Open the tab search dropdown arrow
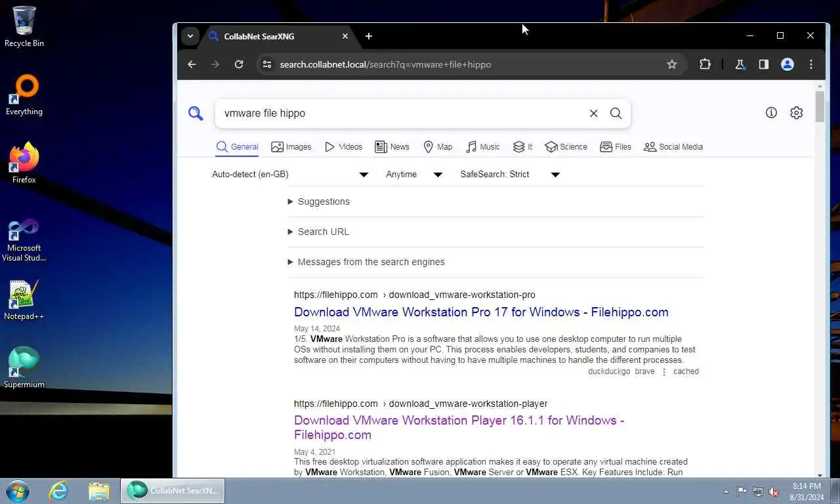Viewport: 840px width, 504px height. click(x=190, y=36)
